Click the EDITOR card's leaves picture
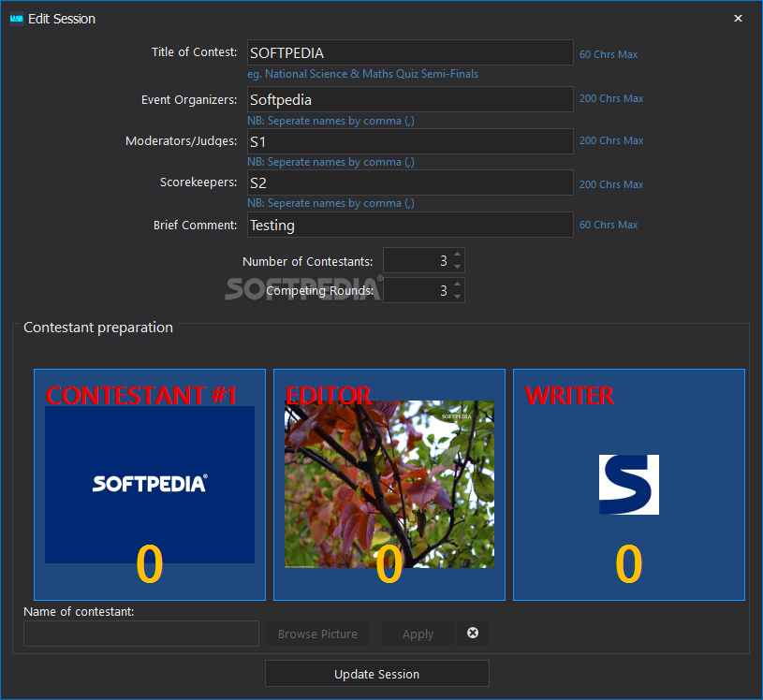 389,484
